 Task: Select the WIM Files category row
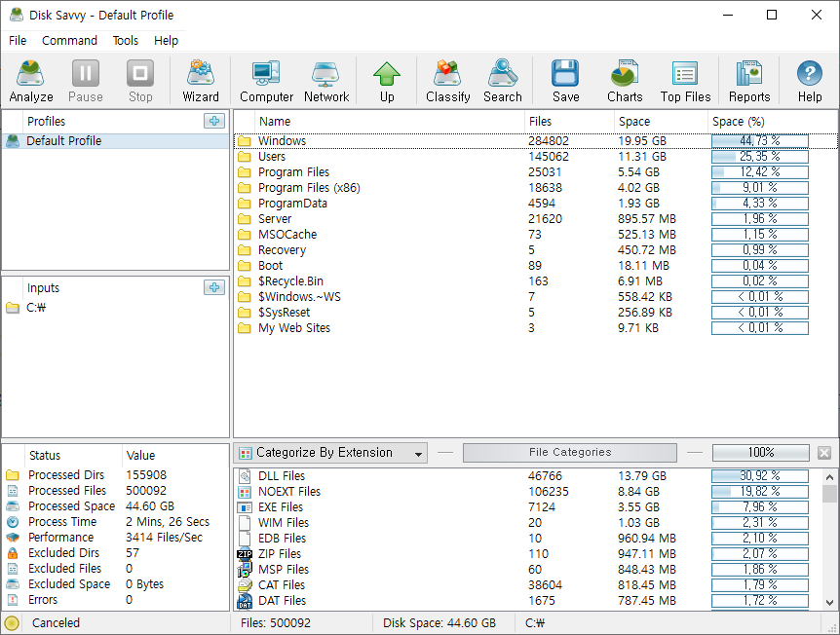tap(526, 523)
